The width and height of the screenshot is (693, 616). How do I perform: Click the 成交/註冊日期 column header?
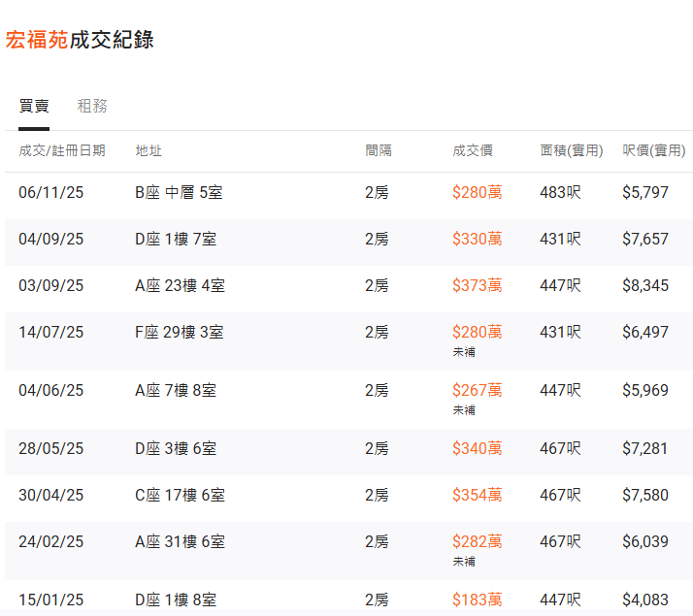tap(62, 150)
